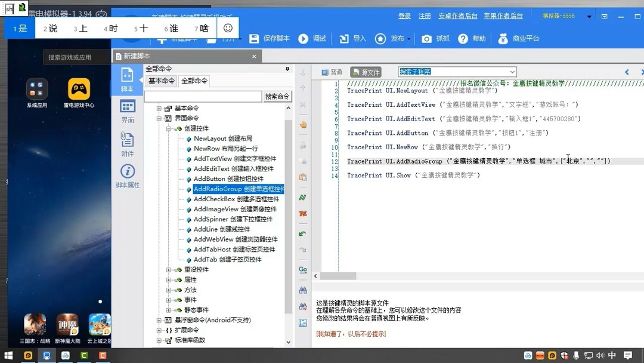Viewport: 644px width, 363px height.
Task: Click the Go icon on right toolbar
Action: [302, 270]
